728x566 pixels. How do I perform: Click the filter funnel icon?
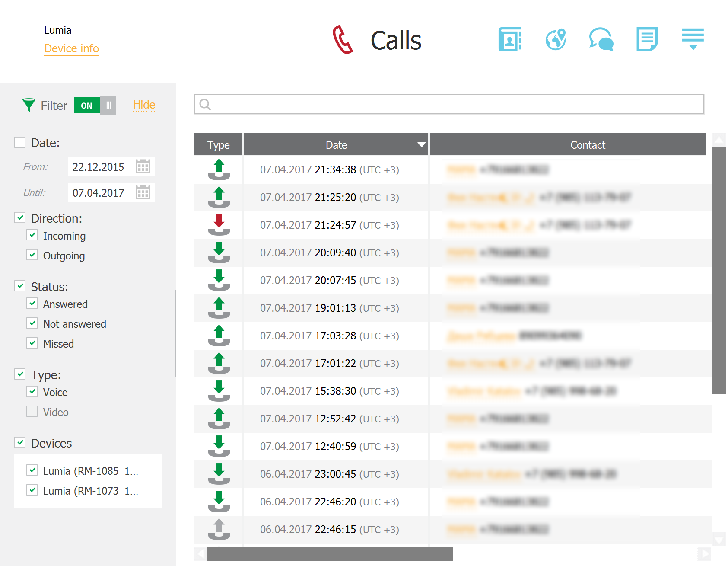tap(29, 105)
